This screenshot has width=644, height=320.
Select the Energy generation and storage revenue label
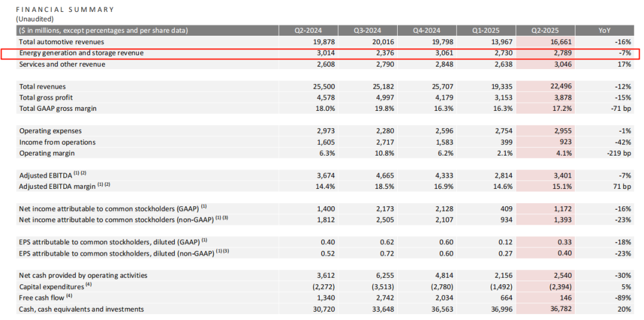(x=81, y=54)
